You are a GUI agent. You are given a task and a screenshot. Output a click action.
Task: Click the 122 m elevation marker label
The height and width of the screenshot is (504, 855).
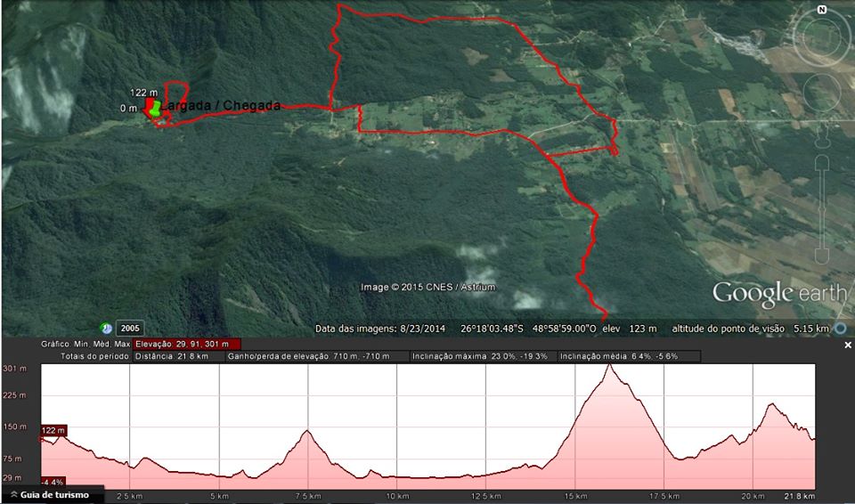click(x=54, y=430)
